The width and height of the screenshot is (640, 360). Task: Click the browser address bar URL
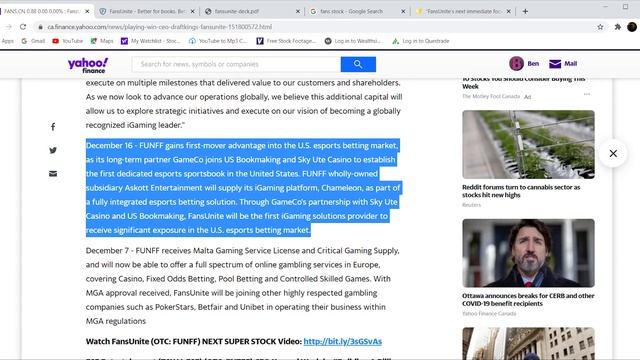pos(159,27)
